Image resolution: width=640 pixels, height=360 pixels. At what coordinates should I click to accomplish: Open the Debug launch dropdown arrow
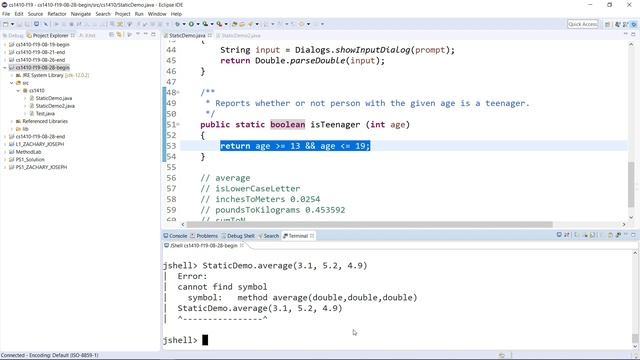[184, 24]
